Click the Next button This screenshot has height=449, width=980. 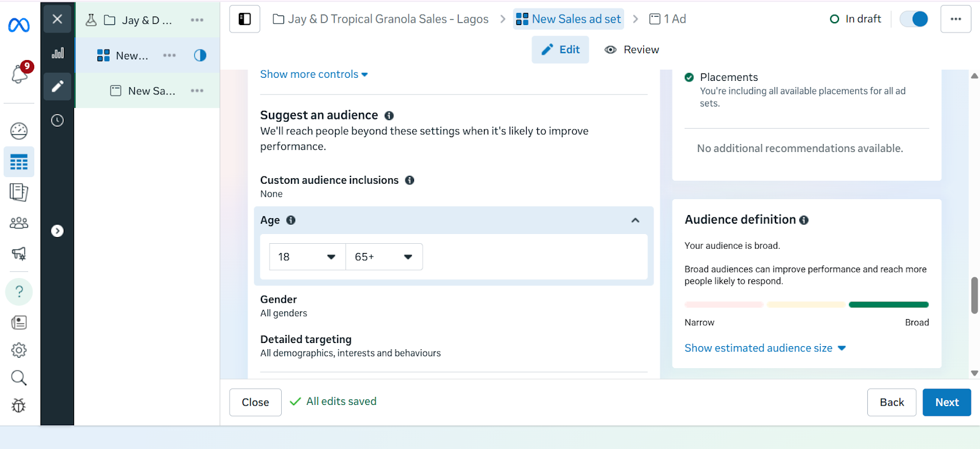coord(947,402)
